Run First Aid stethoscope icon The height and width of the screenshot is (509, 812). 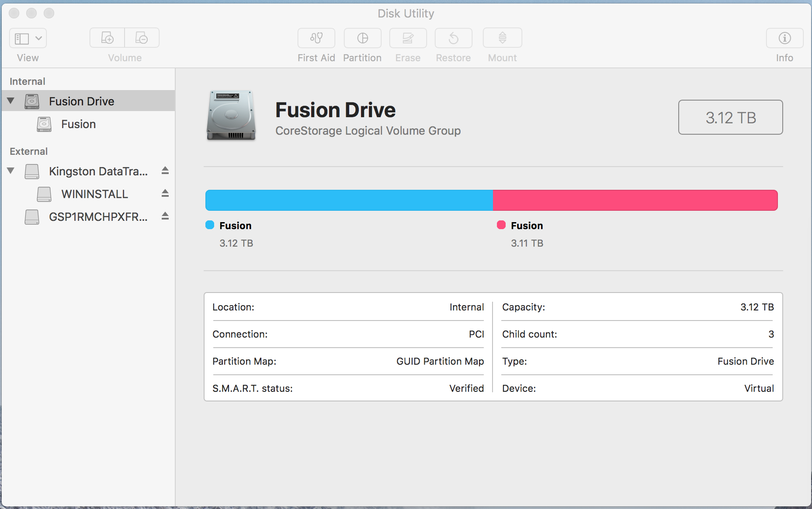tap(316, 38)
